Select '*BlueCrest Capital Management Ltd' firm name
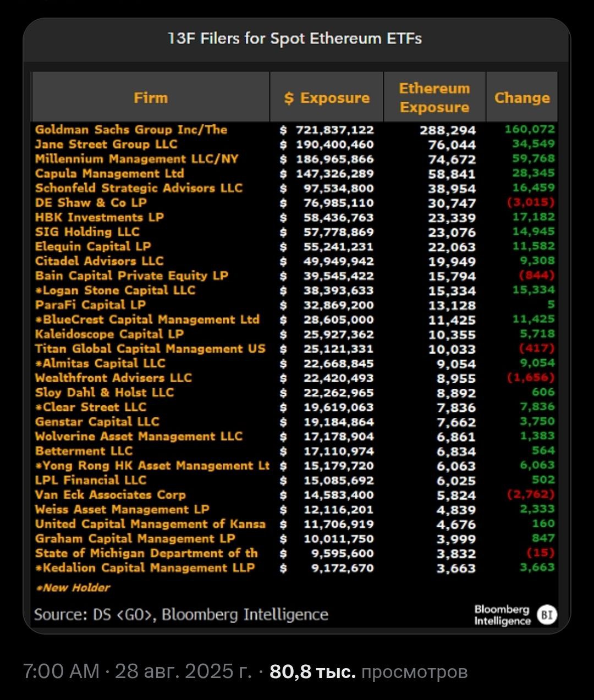The width and height of the screenshot is (594, 700). (x=147, y=319)
